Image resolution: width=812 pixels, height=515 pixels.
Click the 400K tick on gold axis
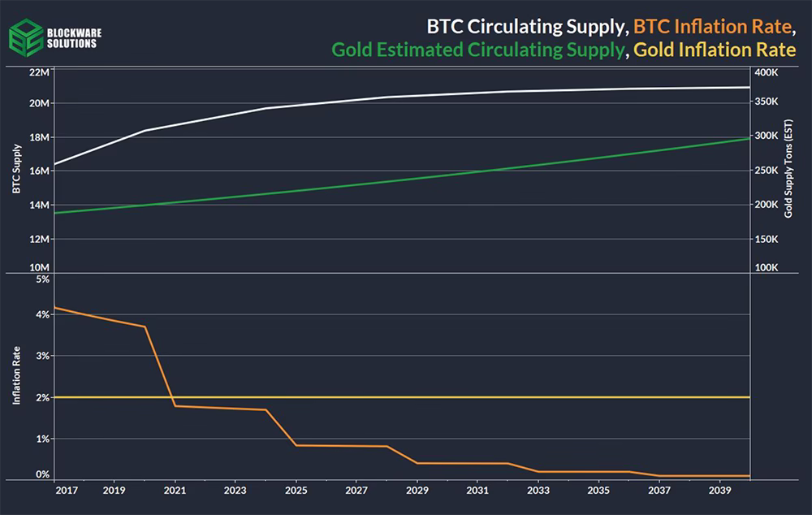click(x=767, y=72)
